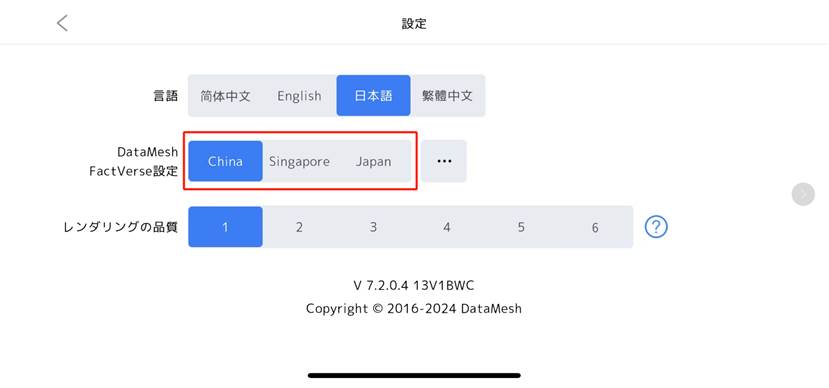Screen dimensions: 829x388
Task: Click the DataMesh FactVerse設定 label
Action: pyautogui.click(x=134, y=161)
